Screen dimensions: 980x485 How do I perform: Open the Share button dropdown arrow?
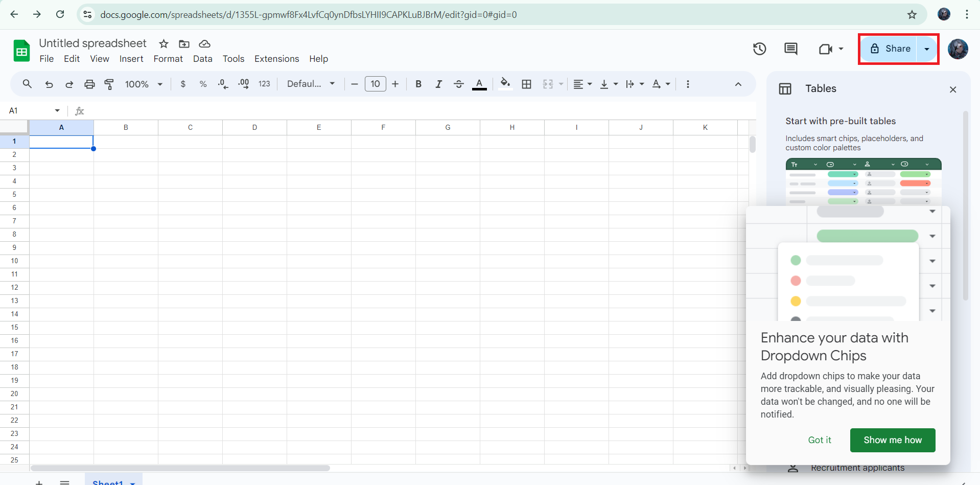coord(927,49)
